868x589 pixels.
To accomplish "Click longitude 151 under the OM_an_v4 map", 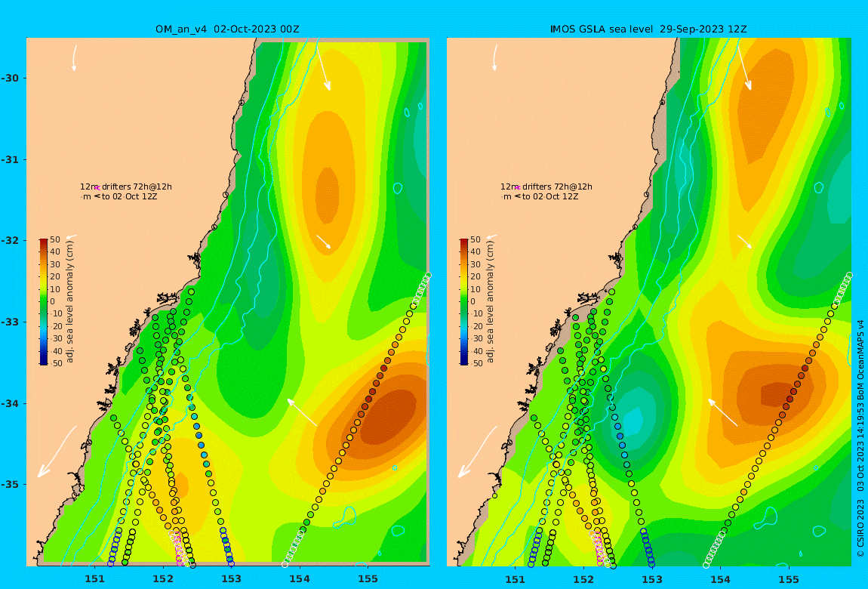I will tap(94, 579).
